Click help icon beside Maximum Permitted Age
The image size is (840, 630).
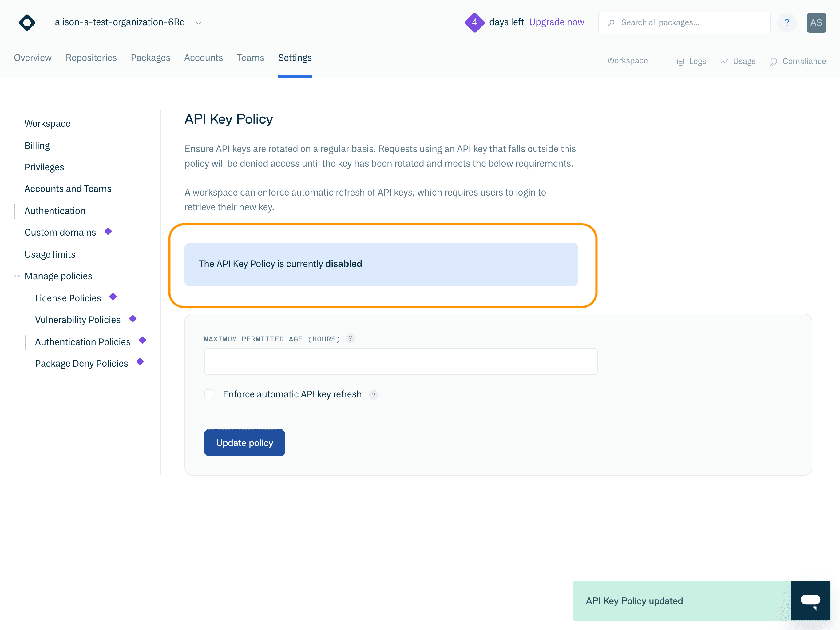pos(350,338)
